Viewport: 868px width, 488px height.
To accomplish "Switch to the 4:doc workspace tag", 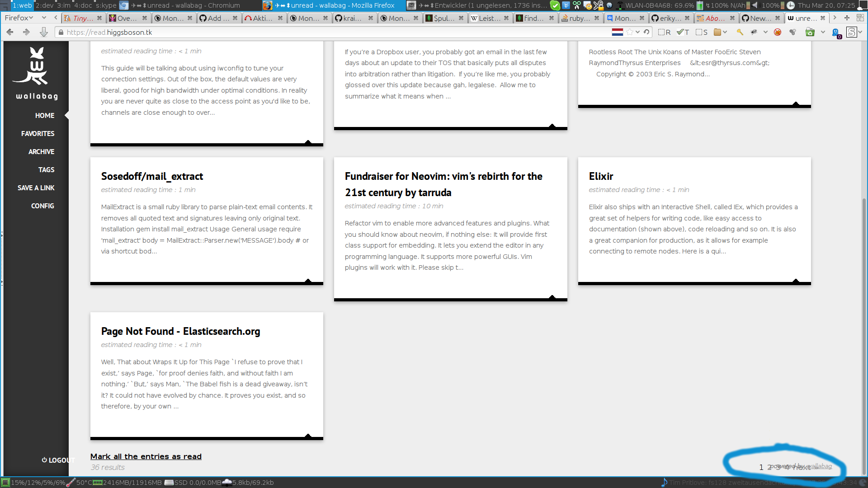I will (83, 5).
